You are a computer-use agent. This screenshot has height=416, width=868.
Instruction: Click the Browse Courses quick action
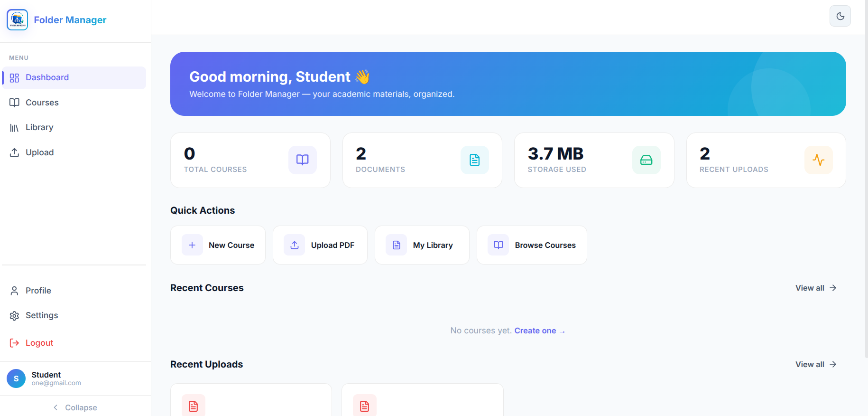point(532,245)
